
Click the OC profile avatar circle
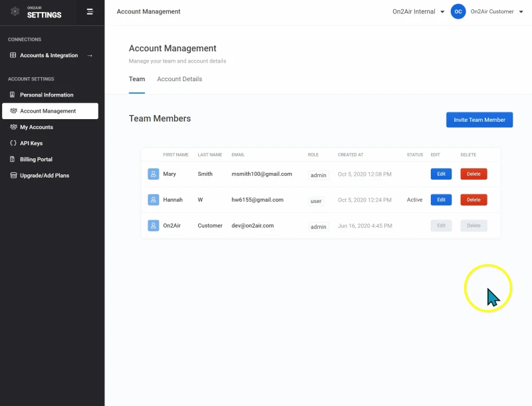pyautogui.click(x=458, y=11)
